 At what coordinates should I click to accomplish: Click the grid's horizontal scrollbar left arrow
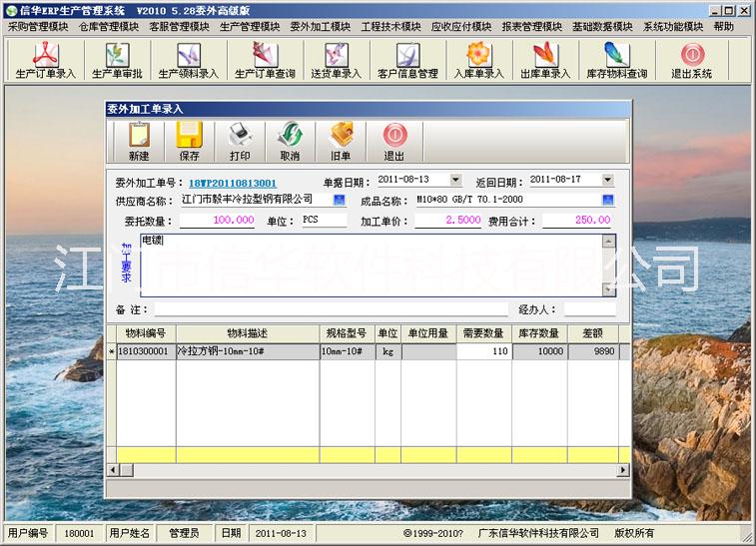pyautogui.click(x=113, y=470)
